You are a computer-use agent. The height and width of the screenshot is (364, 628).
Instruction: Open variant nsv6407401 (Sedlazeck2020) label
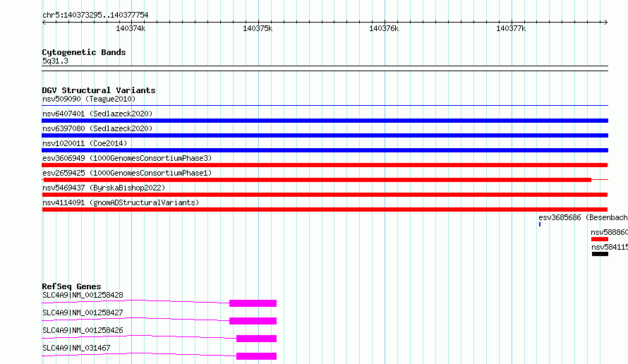[97, 114]
